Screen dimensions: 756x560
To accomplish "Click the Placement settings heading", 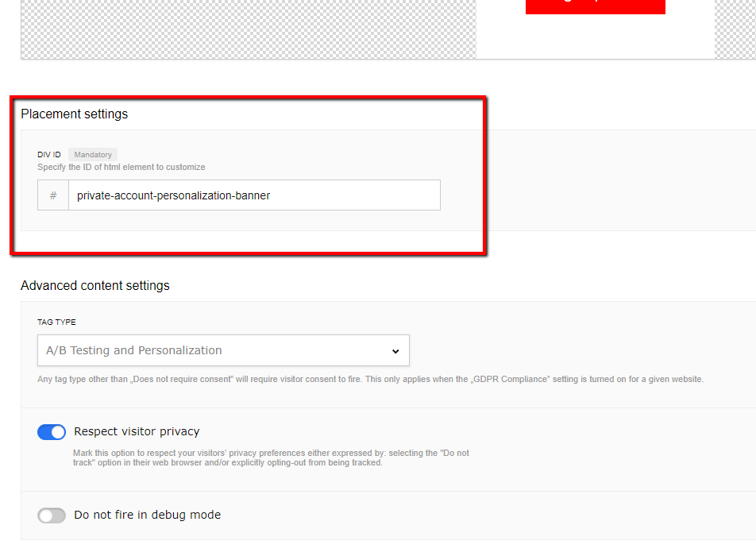I will [x=74, y=114].
